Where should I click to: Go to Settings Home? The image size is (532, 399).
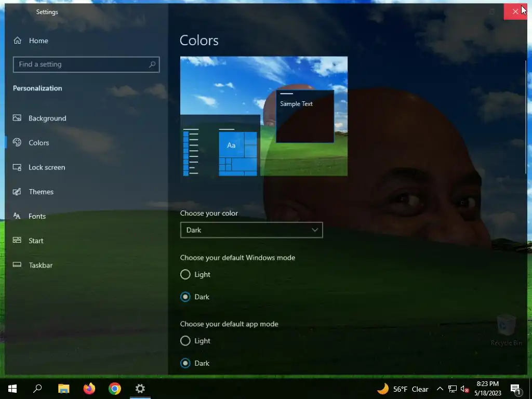tap(31, 41)
